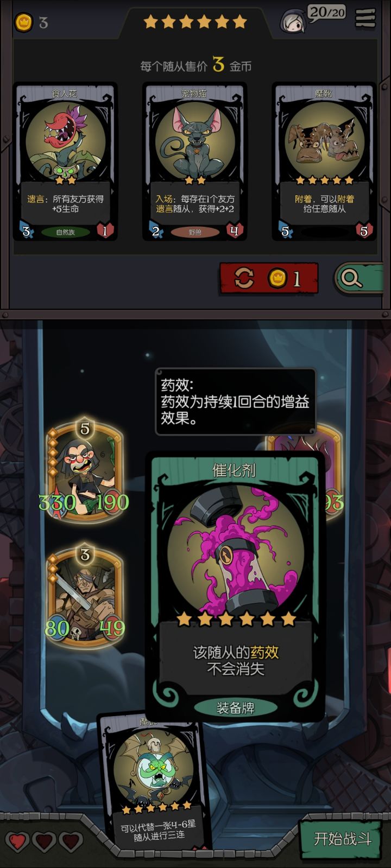Tap the 野兽 tribe tag on cat card
391x868 pixels.
pos(194,232)
